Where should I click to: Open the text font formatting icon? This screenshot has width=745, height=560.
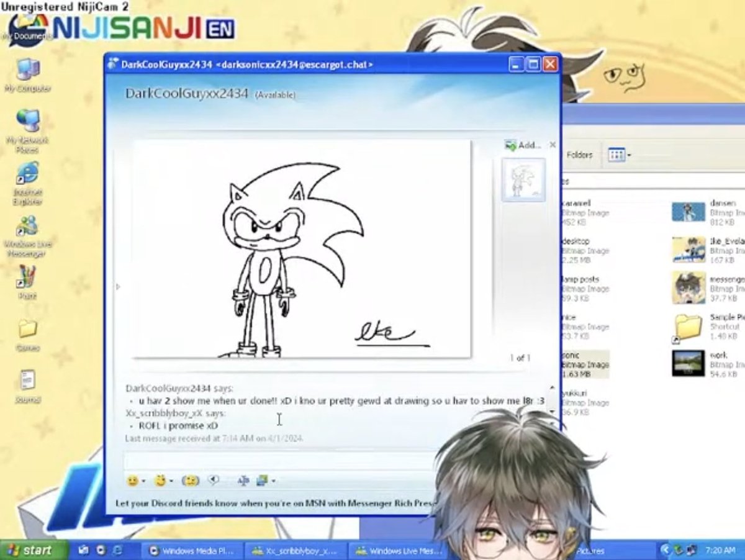point(244,481)
